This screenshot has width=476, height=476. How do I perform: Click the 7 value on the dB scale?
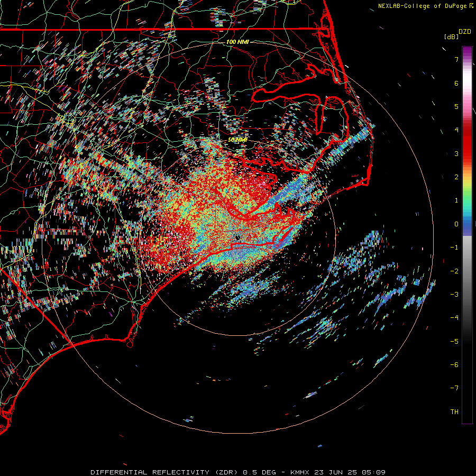point(456,59)
